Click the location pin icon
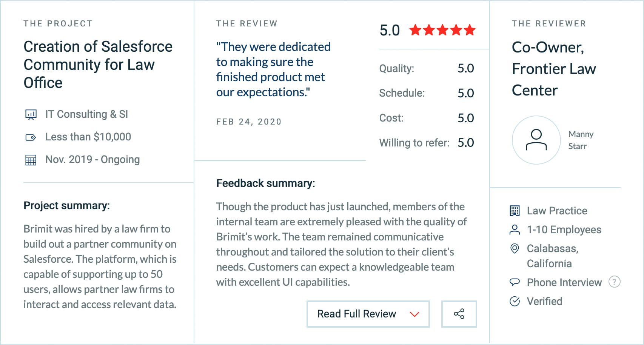644x345 pixels. [x=515, y=248]
